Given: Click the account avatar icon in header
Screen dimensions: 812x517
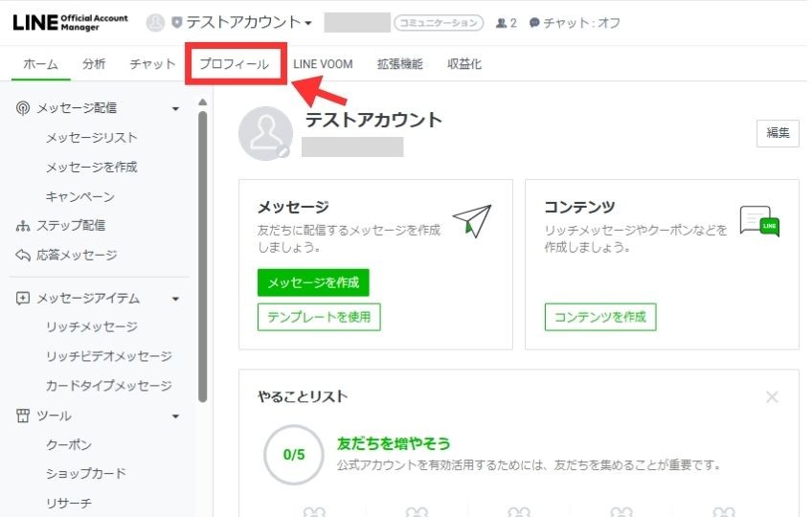Looking at the screenshot, I should 155,22.
